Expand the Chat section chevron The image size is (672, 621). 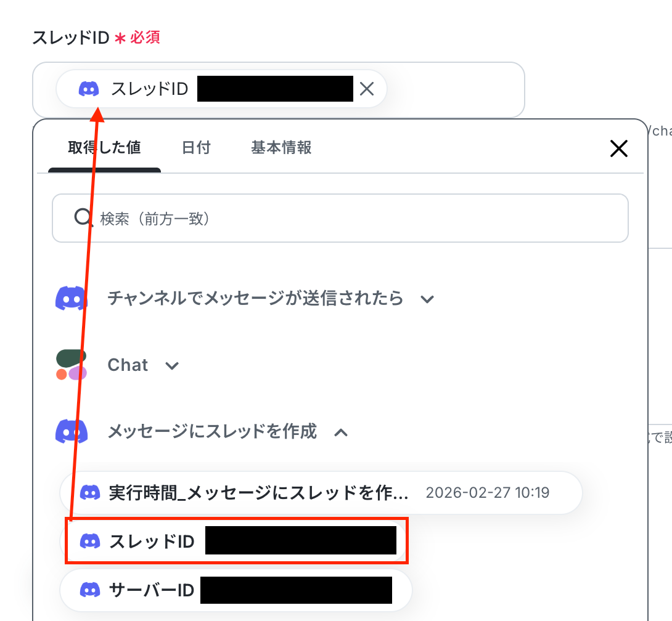tap(172, 366)
